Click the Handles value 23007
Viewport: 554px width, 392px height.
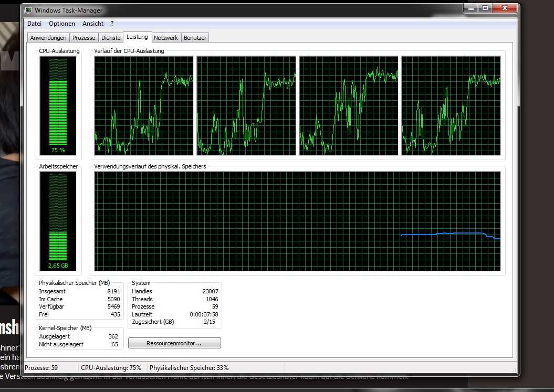point(211,291)
